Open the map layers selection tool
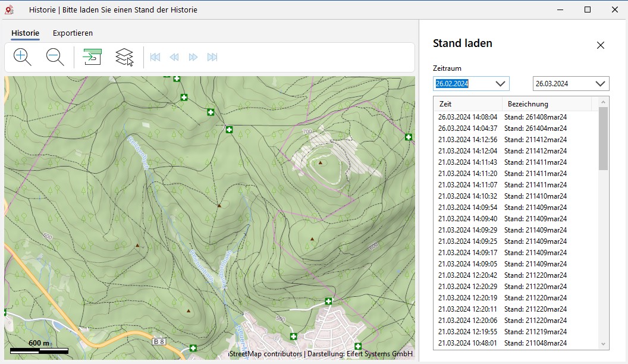The height and width of the screenshot is (364, 628). (124, 57)
